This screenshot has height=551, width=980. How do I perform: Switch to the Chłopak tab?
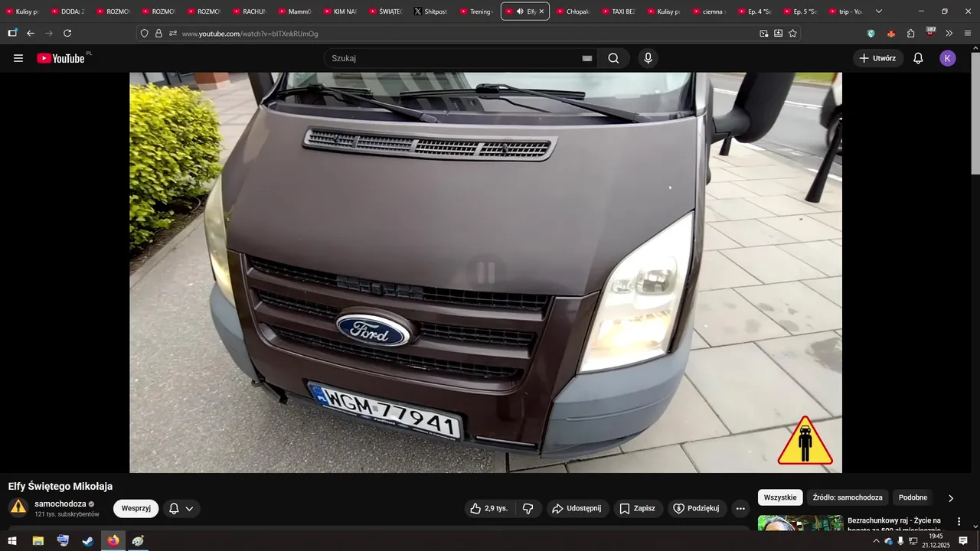572,11
